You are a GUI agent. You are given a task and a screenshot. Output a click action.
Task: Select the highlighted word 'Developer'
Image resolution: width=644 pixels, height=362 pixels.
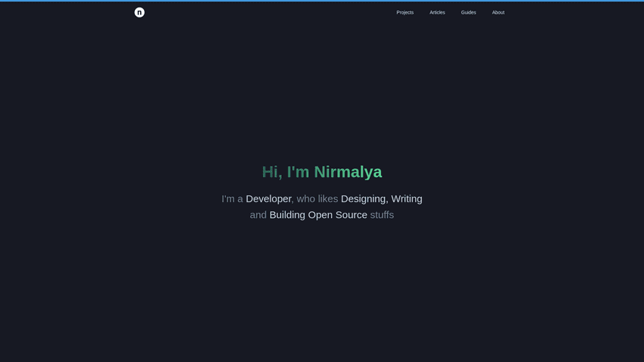(x=268, y=199)
